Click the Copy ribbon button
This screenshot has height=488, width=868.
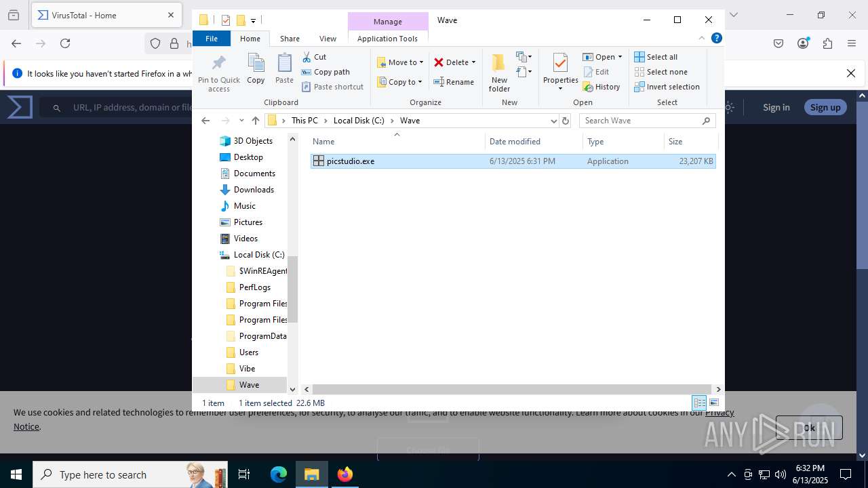256,70
